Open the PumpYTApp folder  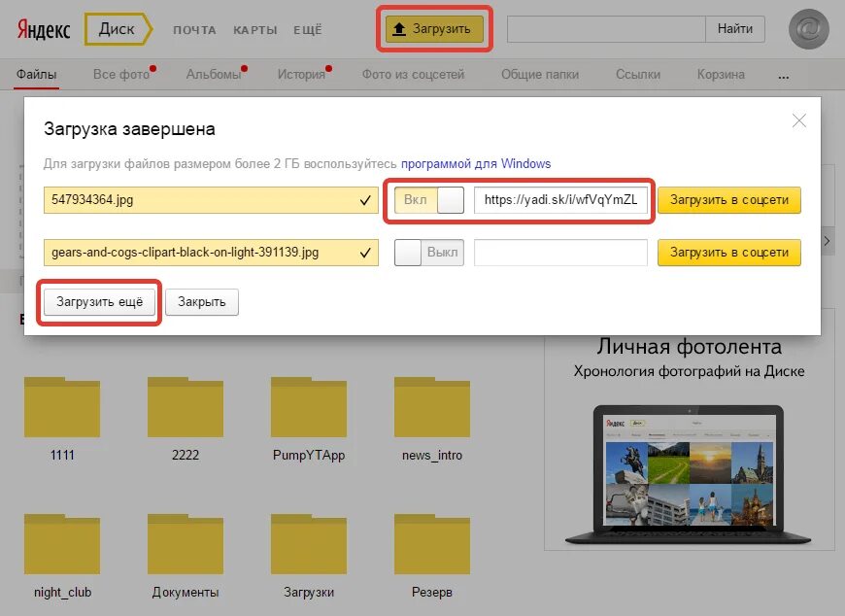click(x=309, y=420)
